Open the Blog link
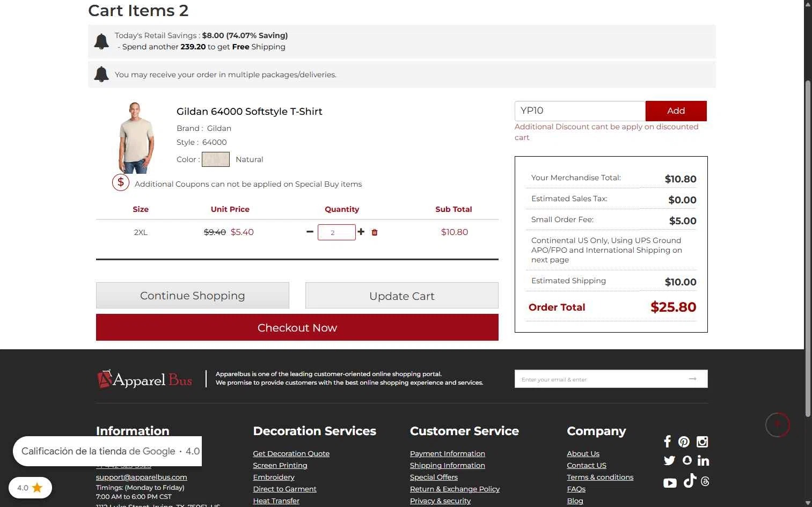This screenshot has height=507, width=812. 575,501
